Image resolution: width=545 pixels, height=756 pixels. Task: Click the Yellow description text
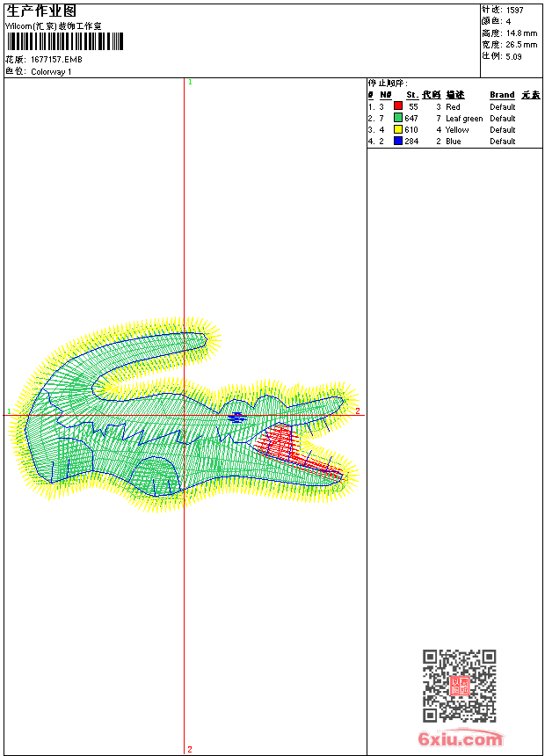457,130
